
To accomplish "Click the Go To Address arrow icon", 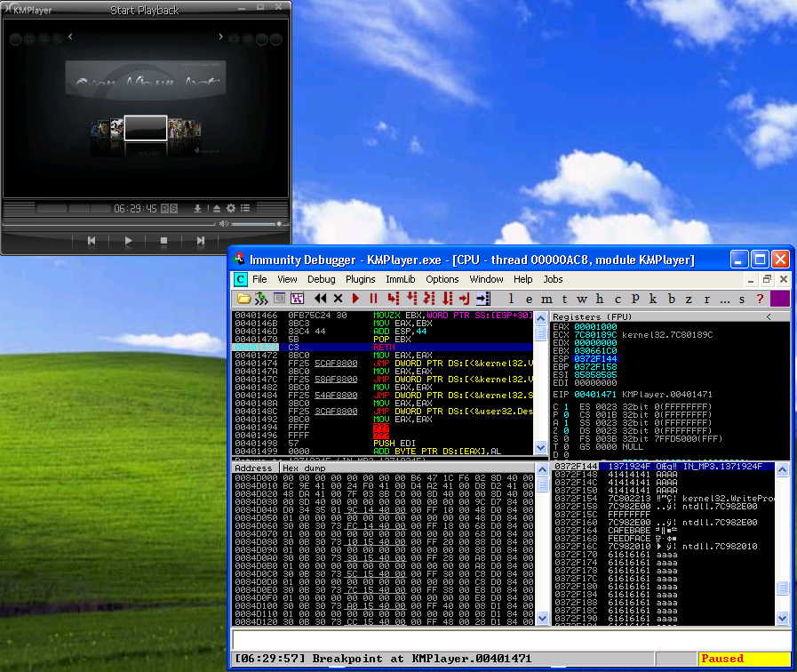I will point(482,299).
